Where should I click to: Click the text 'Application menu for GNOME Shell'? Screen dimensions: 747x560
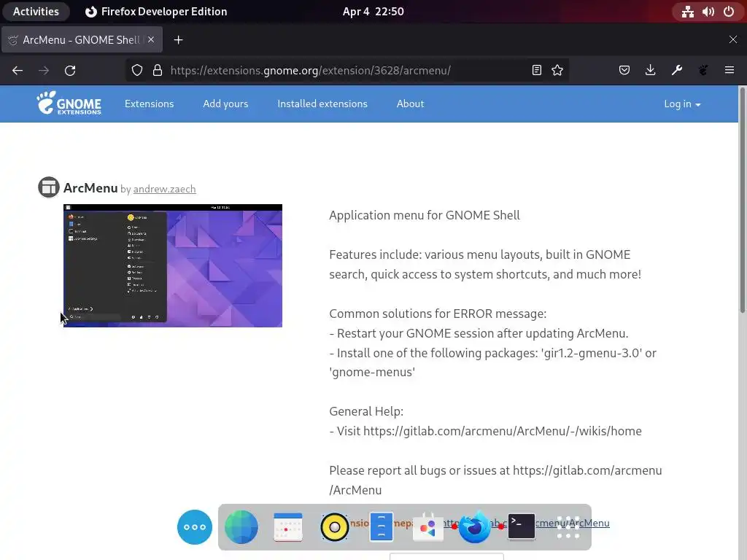tap(425, 215)
